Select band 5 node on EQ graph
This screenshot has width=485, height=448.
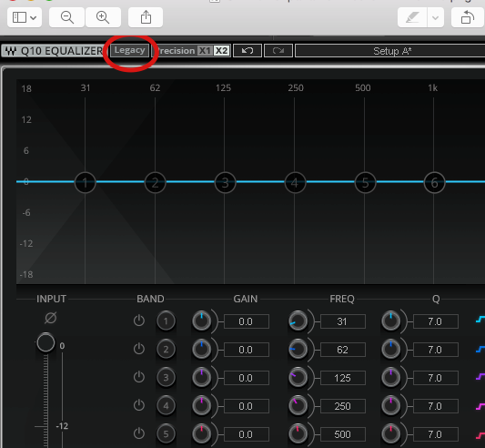point(365,183)
